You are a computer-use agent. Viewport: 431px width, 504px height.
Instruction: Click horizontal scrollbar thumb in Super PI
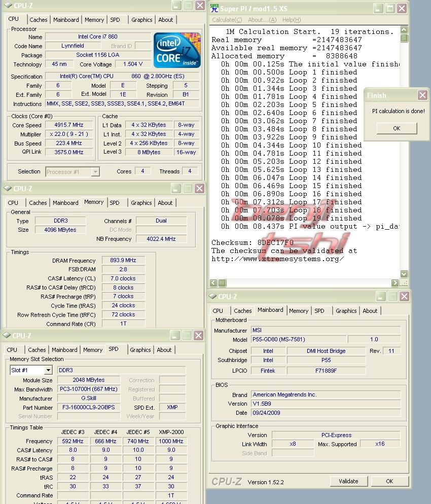[222, 283]
